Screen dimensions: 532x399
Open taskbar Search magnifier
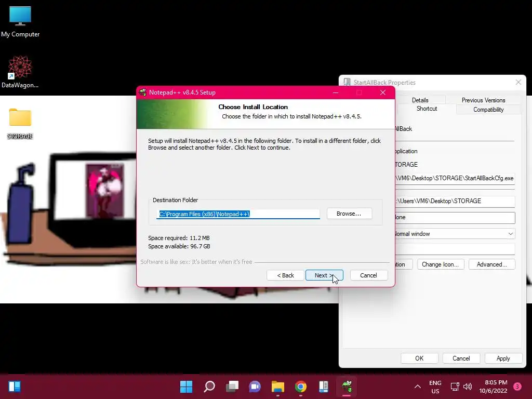(x=209, y=387)
